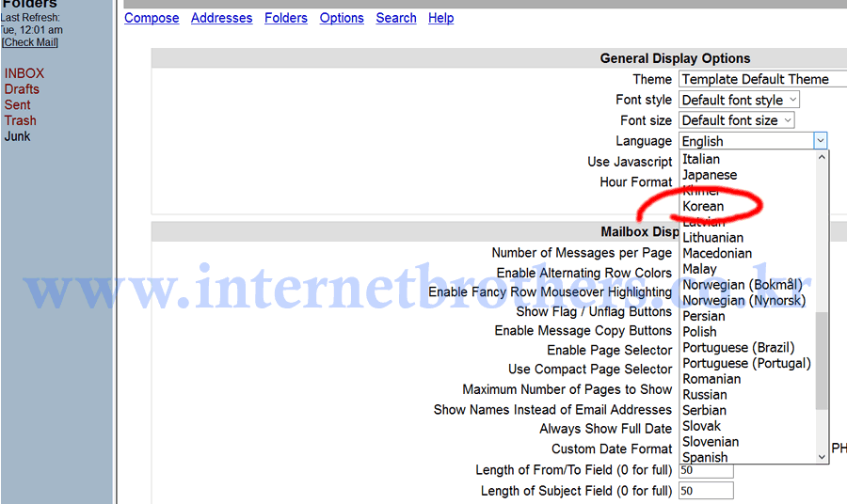The image size is (847, 504).
Task: Click the Length of Subject Field input
Action: pos(705,491)
